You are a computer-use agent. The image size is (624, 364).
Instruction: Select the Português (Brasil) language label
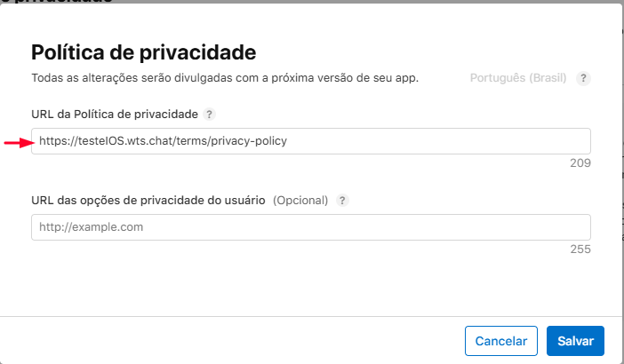point(518,78)
